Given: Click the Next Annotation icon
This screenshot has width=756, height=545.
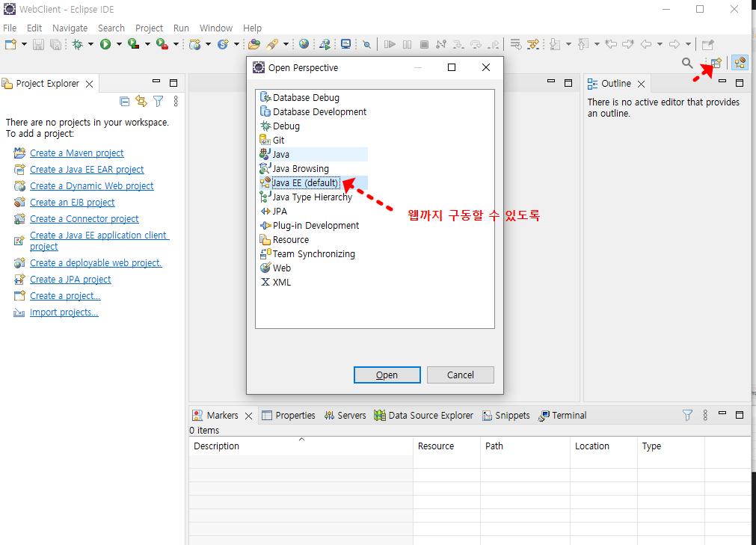Looking at the screenshot, I should (555, 44).
